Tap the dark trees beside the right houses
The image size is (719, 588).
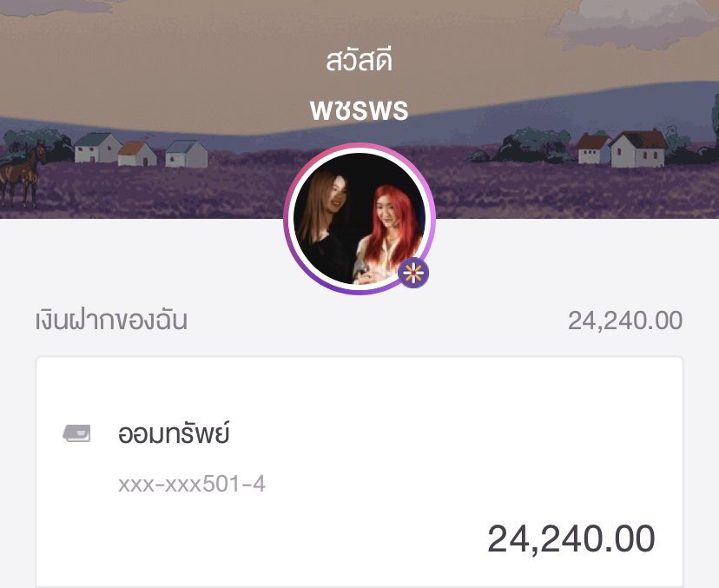[534, 146]
